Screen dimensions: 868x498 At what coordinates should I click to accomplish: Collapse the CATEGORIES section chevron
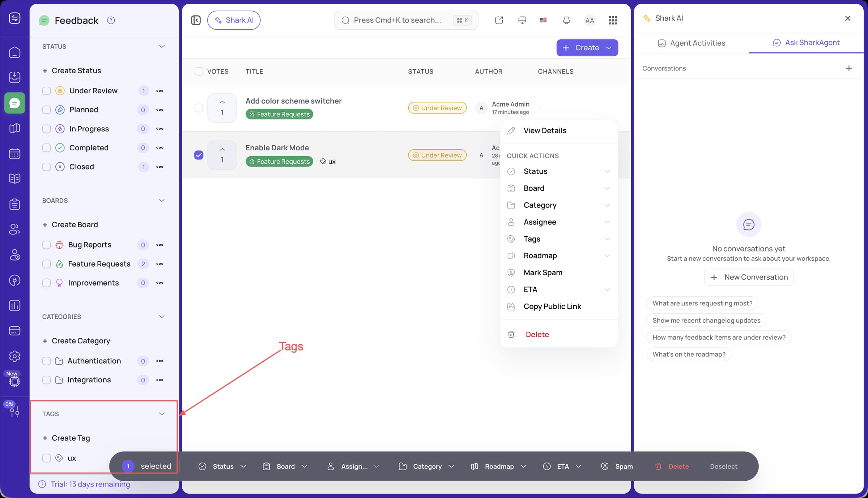pyautogui.click(x=162, y=317)
